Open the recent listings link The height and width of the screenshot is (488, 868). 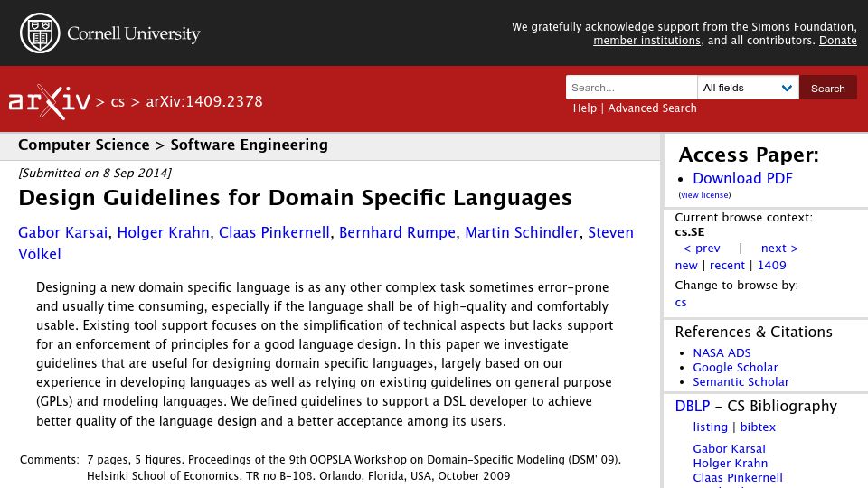point(727,265)
